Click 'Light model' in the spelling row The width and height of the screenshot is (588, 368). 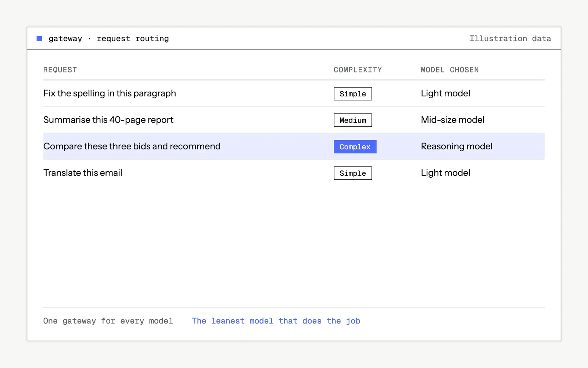(x=445, y=93)
